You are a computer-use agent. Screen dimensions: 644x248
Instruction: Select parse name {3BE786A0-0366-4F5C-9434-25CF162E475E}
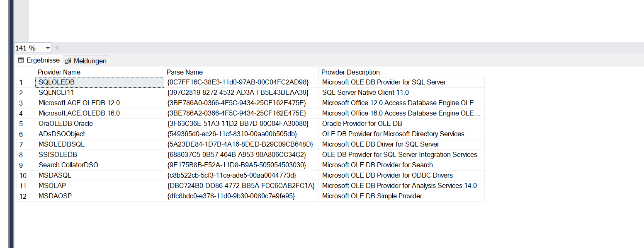241,103
